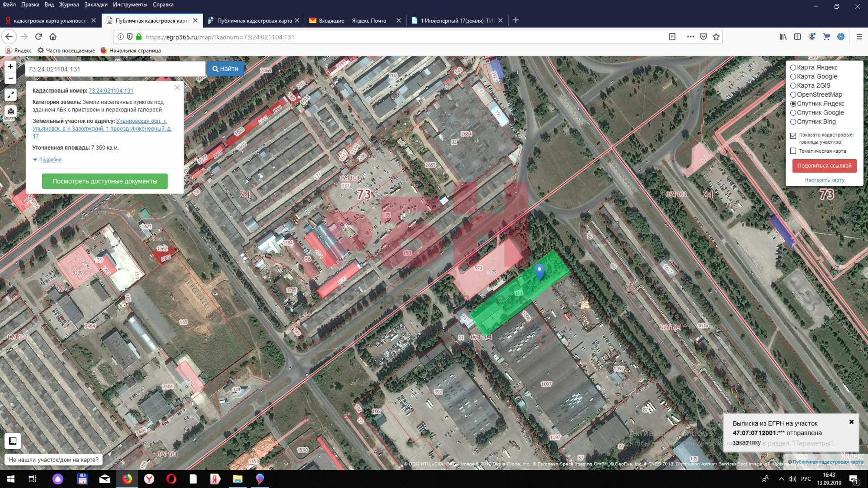Bookmark this page with star icon
The image size is (868, 488).
[716, 37]
